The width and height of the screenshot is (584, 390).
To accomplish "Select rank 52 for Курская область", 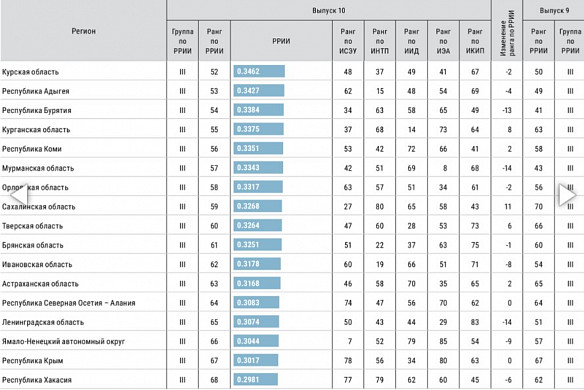I will click(214, 72).
